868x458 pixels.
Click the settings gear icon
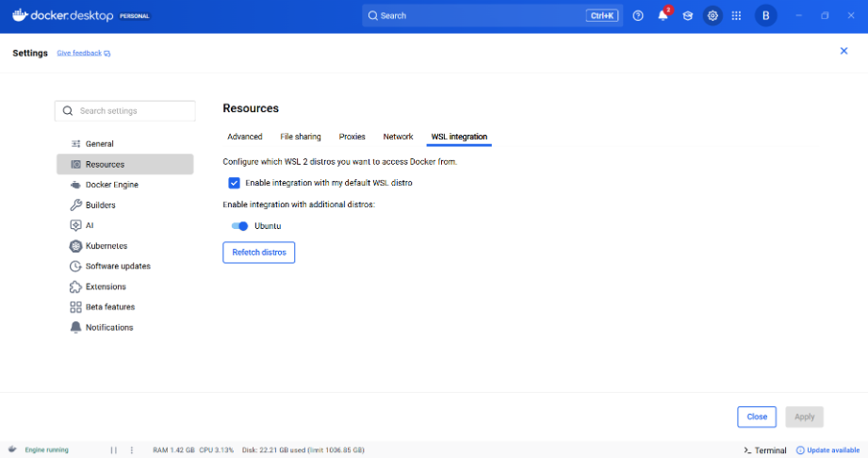(x=712, y=15)
